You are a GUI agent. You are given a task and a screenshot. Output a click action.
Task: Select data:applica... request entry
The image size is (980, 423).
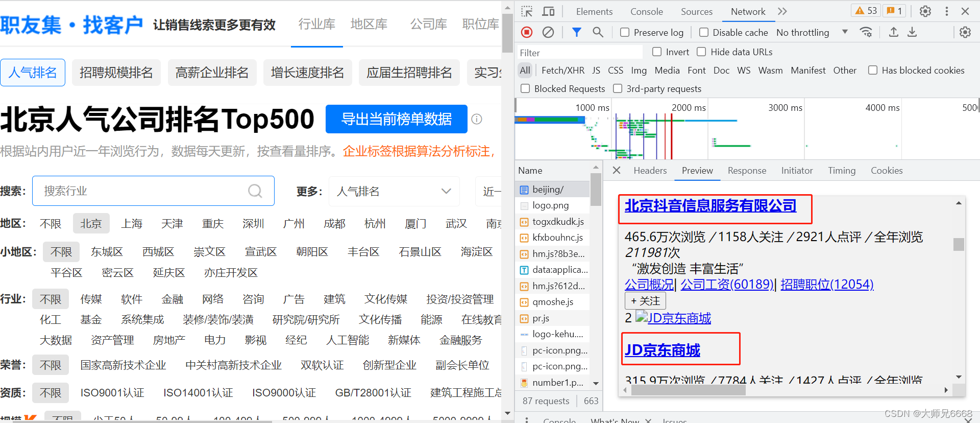[553, 270]
